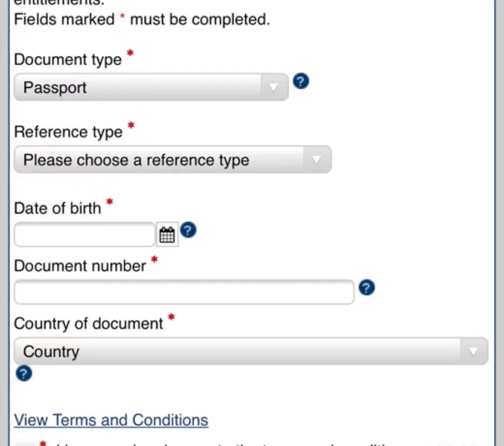Expand the Reference type dropdown arrow
This screenshot has width=504, height=446.
pyautogui.click(x=316, y=160)
